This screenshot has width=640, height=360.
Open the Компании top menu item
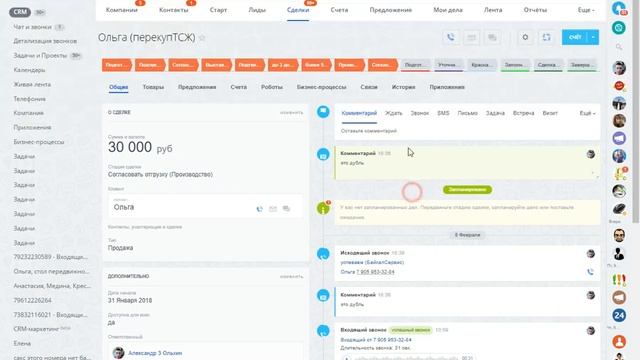point(122,10)
